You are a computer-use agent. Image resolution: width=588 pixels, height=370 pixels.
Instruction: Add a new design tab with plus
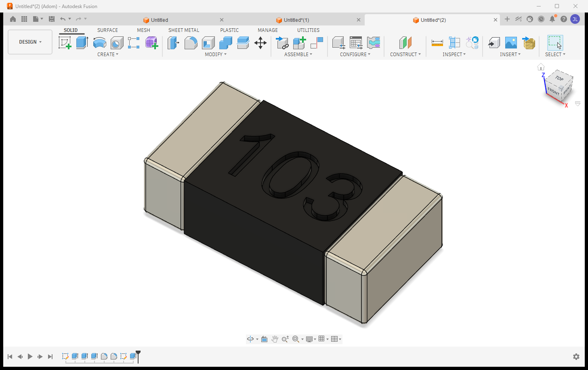click(x=507, y=19)
